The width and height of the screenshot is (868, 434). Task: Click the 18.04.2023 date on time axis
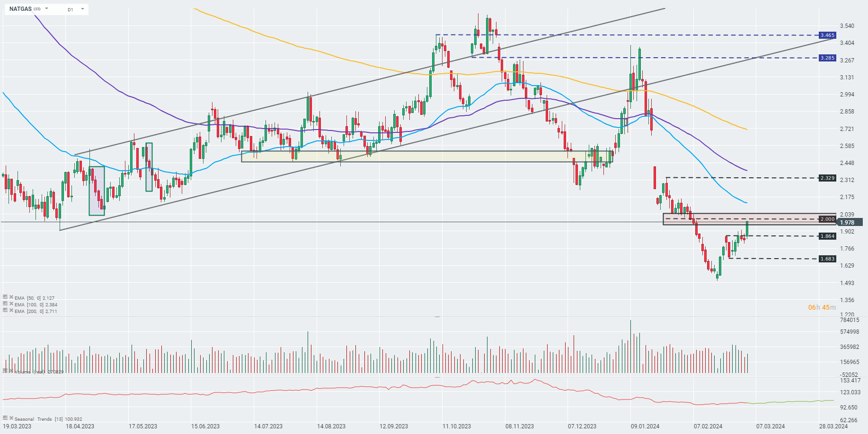pos(80,426)
